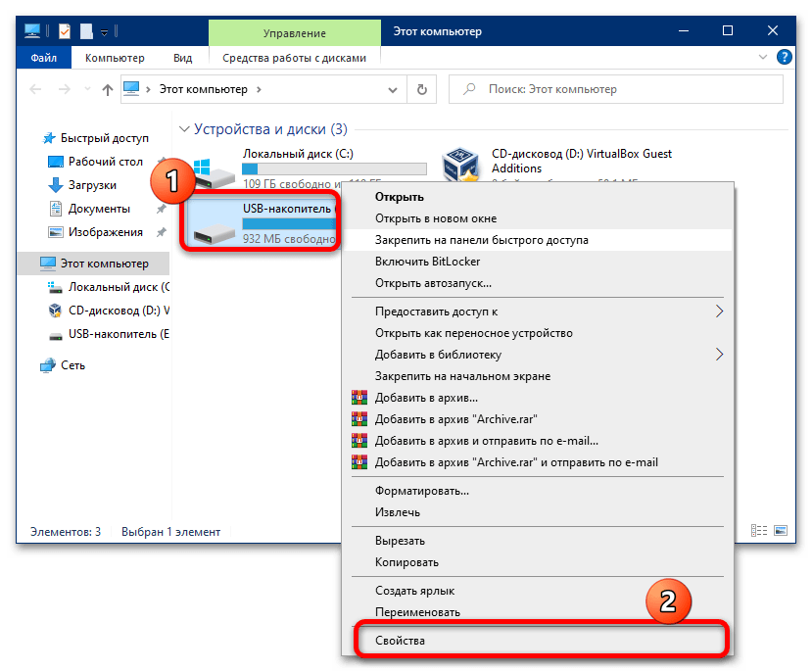Click the Локальный диск (C:) drive icon
This screenshot has height=672, width=812.
click(213, 169)
